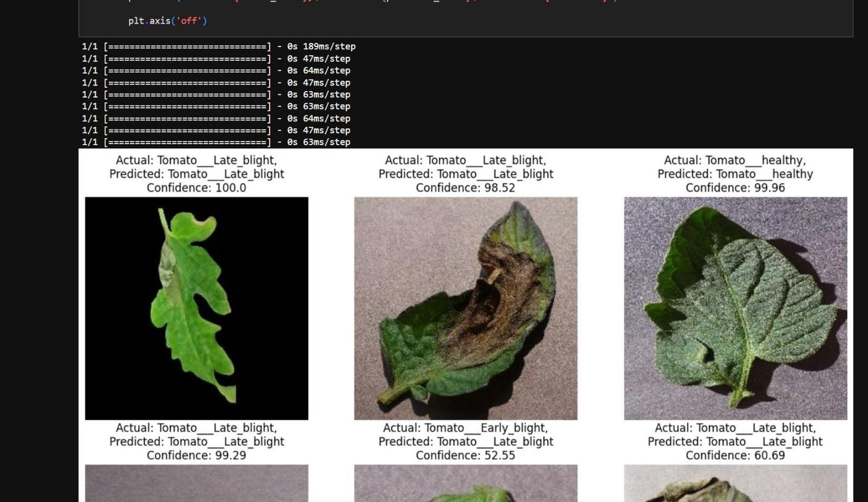The width and height of the screenshot is (868, 502).
Task: Click the plt.axis('off') code line
Action: pyautogui.click(x=168, y=21)
